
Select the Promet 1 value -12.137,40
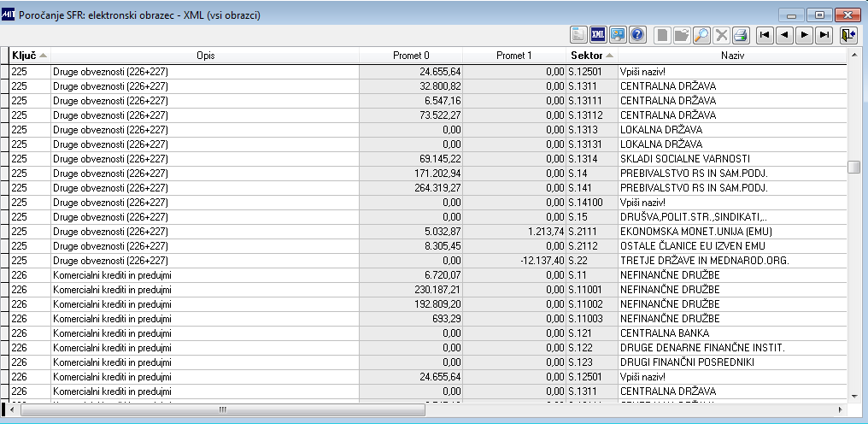(x=514, y=260)
